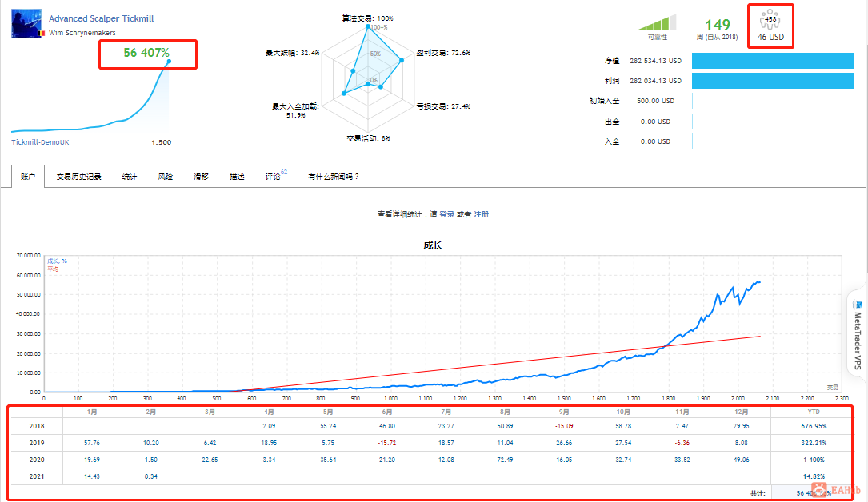Click the YTD column header
868x502 pixels.
pos(814,412)
